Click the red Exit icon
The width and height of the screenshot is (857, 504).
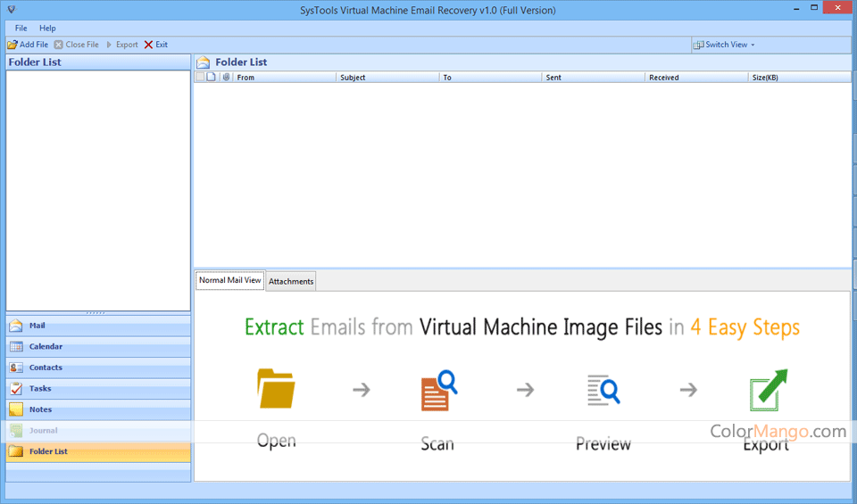coord(148,45)
